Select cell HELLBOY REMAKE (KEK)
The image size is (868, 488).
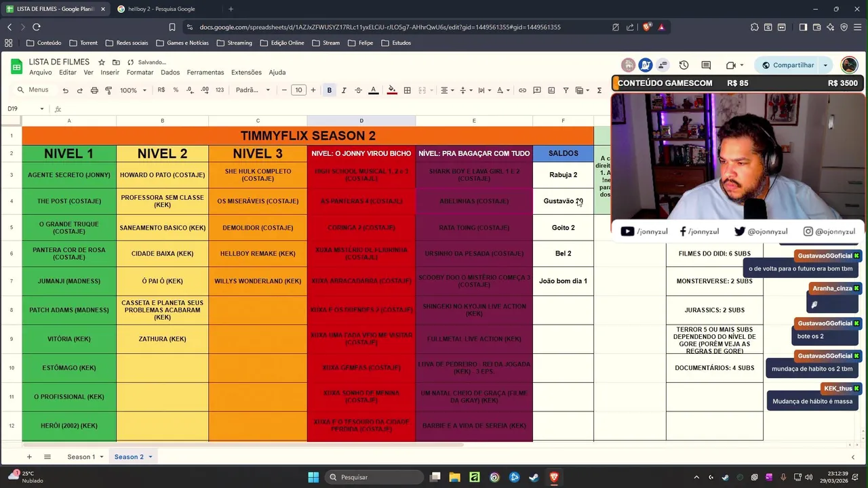pyautogui.click(x=258, y=253)
